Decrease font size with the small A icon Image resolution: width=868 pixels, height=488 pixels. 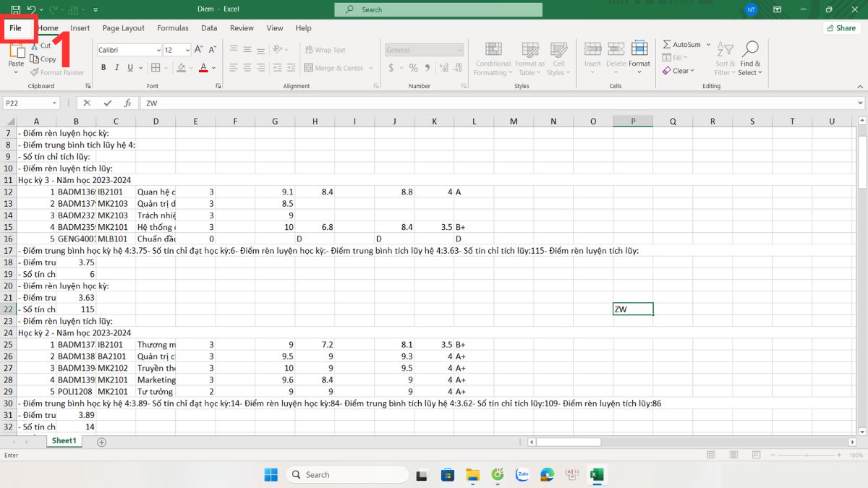[x=213, y=50]
